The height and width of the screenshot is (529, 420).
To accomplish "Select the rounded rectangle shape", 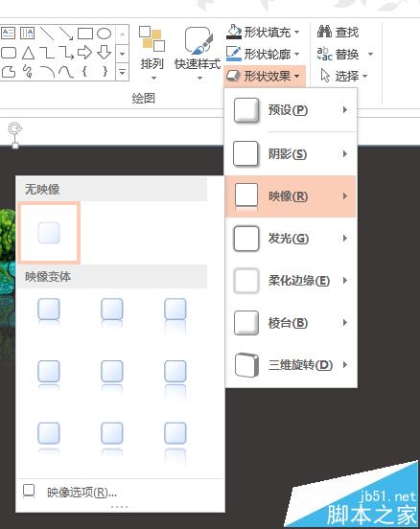I will click(x=9, y=53).
